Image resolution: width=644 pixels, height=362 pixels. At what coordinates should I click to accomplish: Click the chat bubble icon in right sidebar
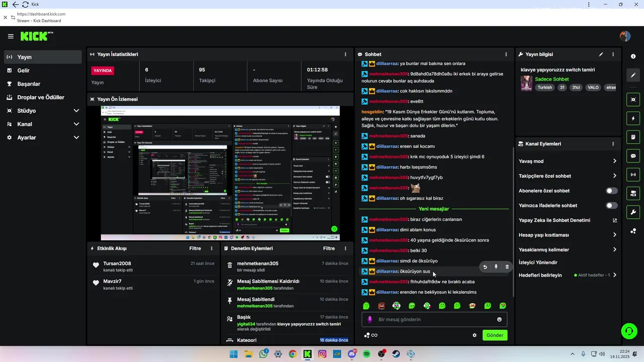[633, 156]
